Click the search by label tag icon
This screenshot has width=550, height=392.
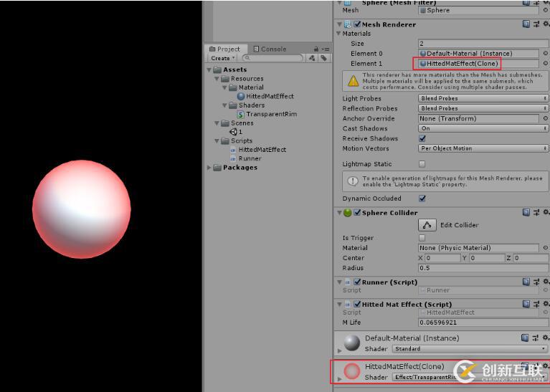click(323, 58)
